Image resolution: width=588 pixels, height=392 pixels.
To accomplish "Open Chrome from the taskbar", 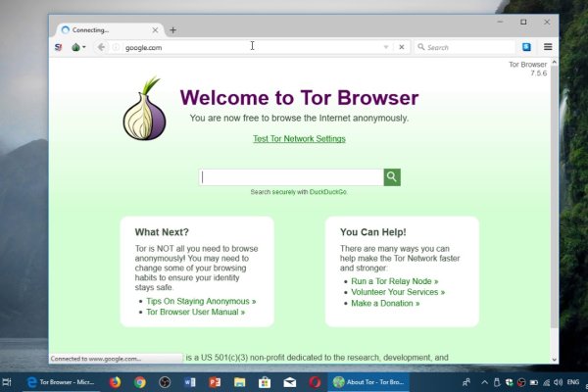I will [x=140, y=381].
